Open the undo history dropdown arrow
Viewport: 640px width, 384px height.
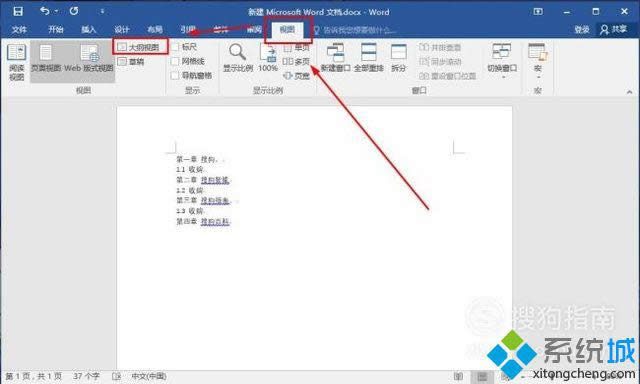[x=56, y=11]
